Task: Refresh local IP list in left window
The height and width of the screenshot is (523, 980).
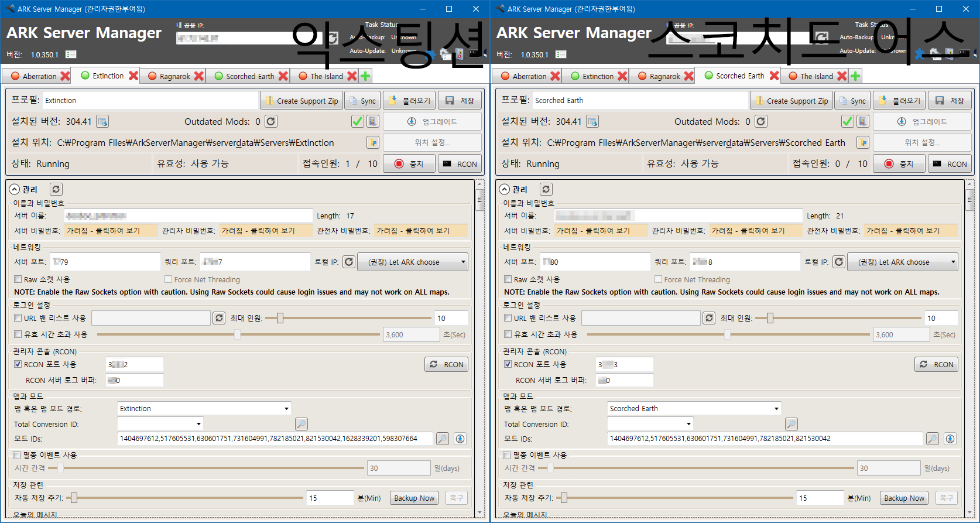Action: pos(349,262)
